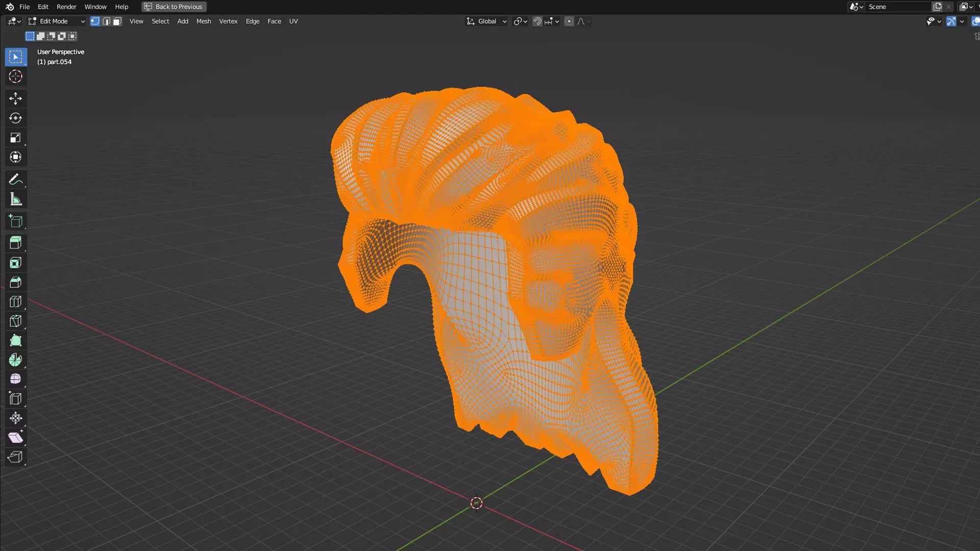This screenshot has height=551, width=980.
Task: Activate the Rotate tool
Action: pos(16,118)
